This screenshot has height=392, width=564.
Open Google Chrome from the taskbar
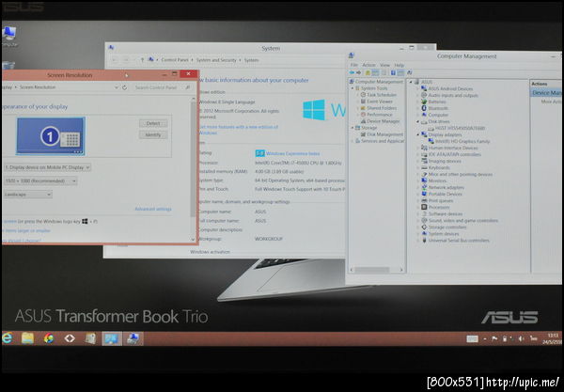49,338
